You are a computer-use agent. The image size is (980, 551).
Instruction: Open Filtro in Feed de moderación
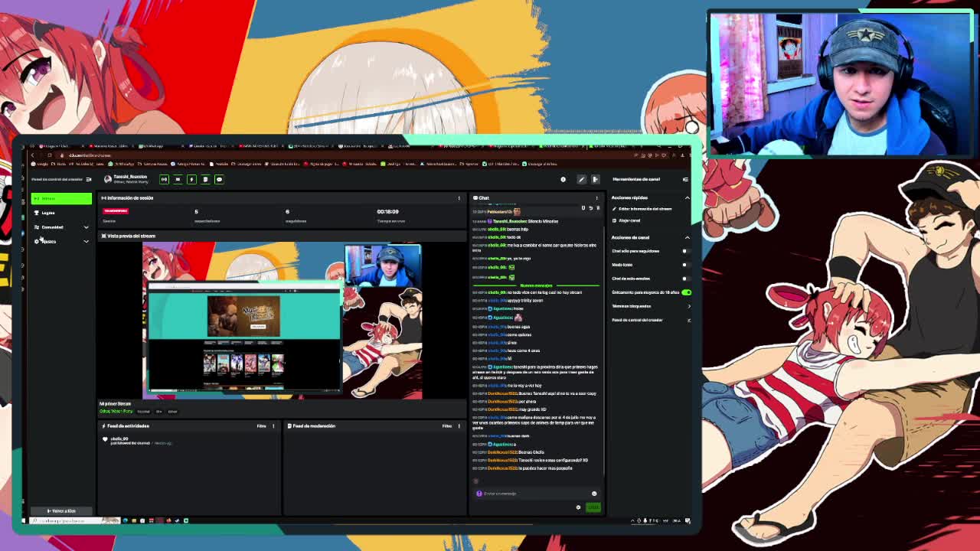click(447, 426)
